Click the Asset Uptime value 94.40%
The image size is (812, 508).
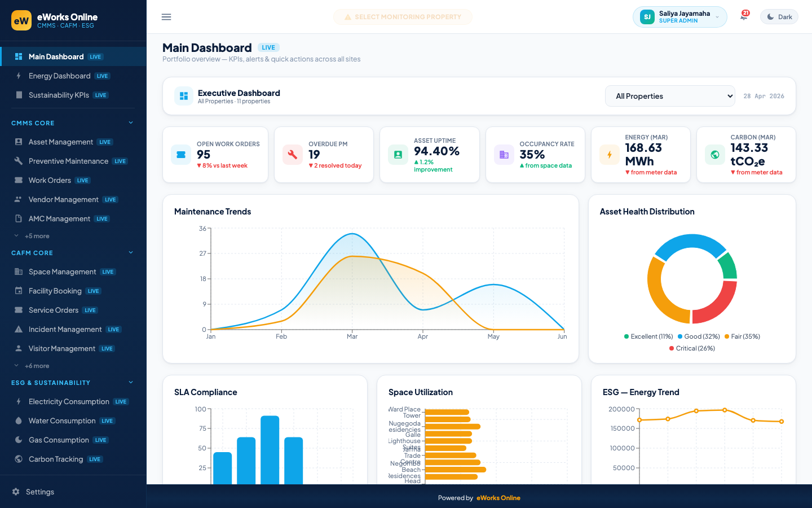coord(436,151)
